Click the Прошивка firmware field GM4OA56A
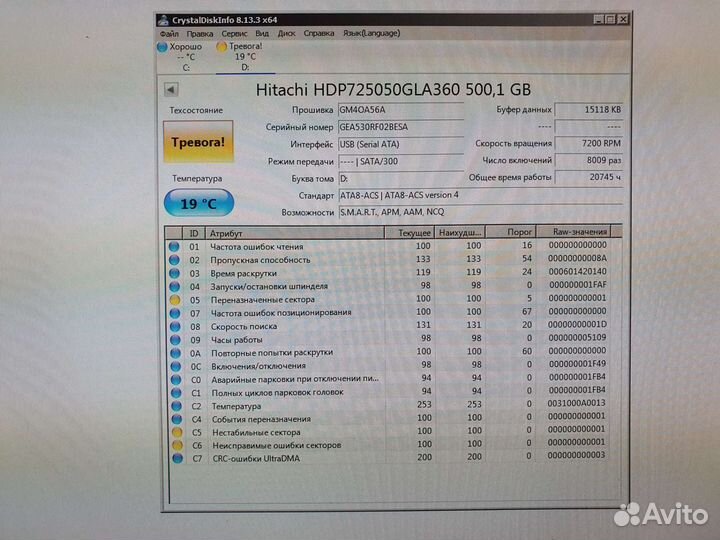This screenshot has height=540, width=720. click(401, 110)
